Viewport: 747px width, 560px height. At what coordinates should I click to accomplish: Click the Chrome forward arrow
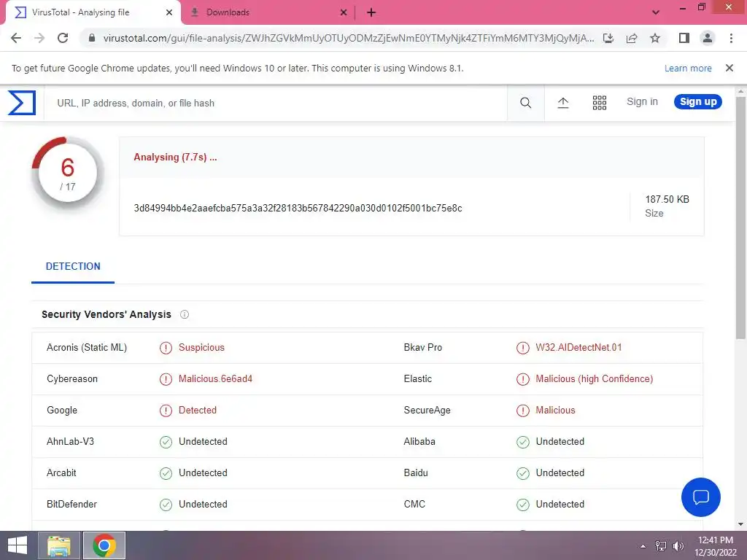[39, 38]
